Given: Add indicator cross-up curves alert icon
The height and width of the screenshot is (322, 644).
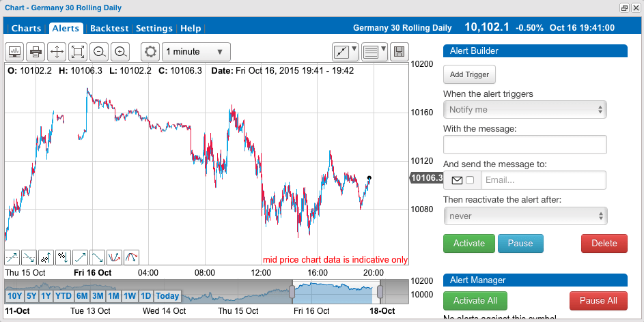Looking at the screenshot, I should pyautogui.click(x=114, y=258).
